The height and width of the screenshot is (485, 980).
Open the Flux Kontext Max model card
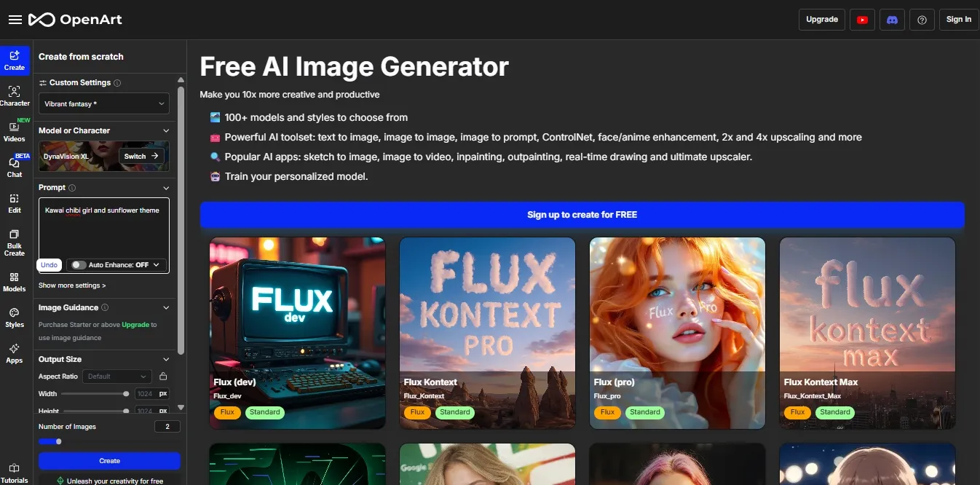click(x=867, y=333)
